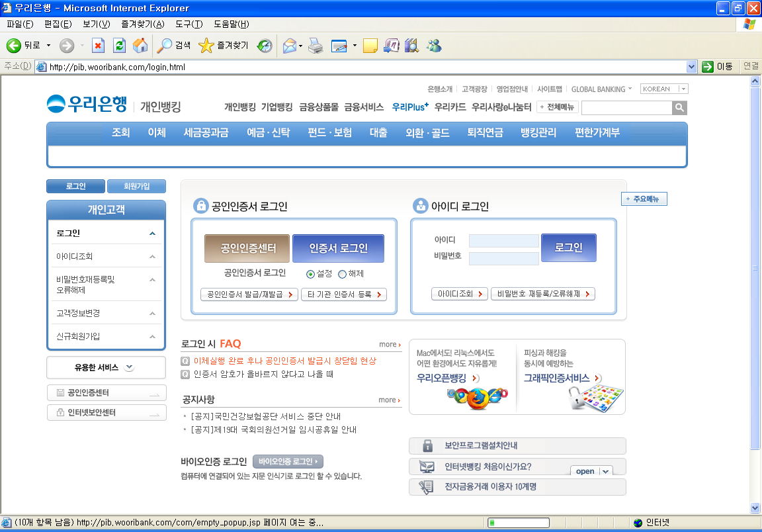Image resolution: width=762 pixels, height=532 pixels.
Task: Open the 편집(E) menu
Action: coord(58,24)
